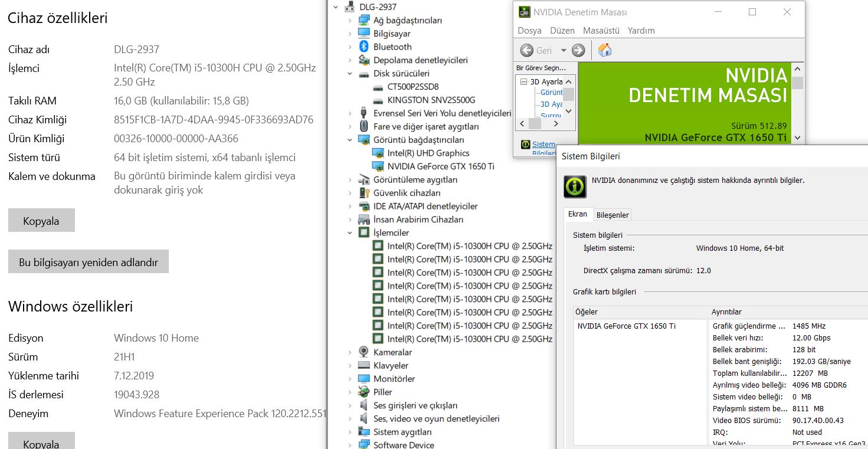Click the 4096 MB GDDR6 value

point(820,385)
